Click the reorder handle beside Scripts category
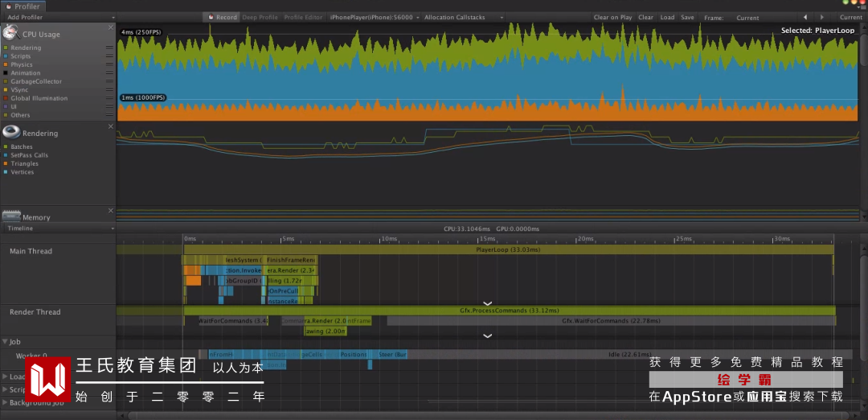 (109, 56)
